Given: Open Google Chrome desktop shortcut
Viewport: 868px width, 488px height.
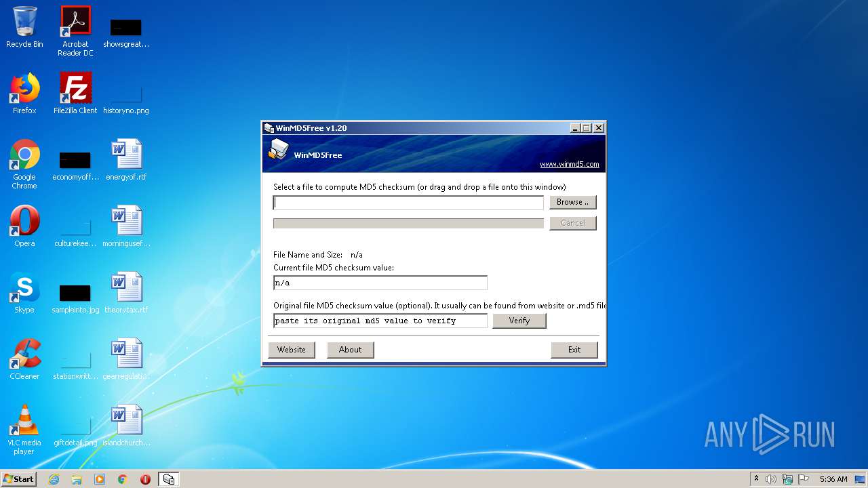Looking at the screenshot, I should click(24, 164).
